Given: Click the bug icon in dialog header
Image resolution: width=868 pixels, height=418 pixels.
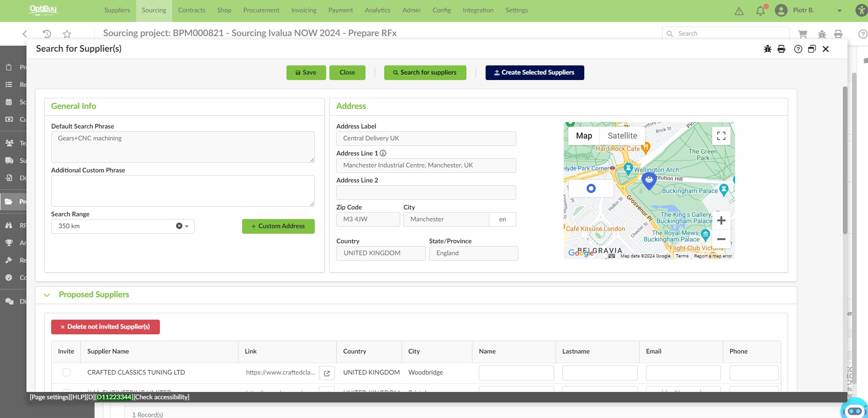Looking at the screenshot, I should [x=767, y=49].
